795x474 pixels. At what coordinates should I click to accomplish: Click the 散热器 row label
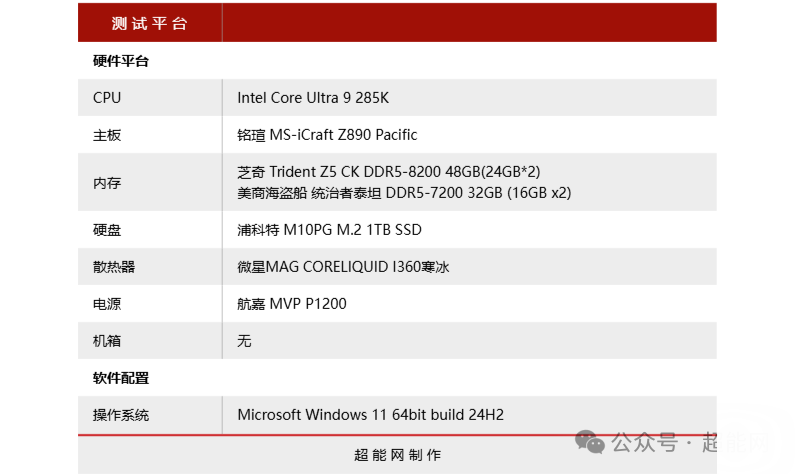[x=114, y=267]
